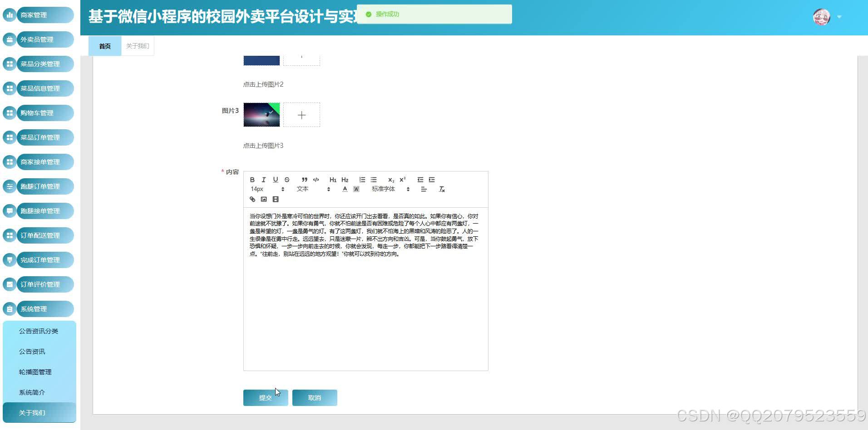Insert a blockquote in the content field
The width and height of the screenshot is (868, 430).
(x=305, y=180)
